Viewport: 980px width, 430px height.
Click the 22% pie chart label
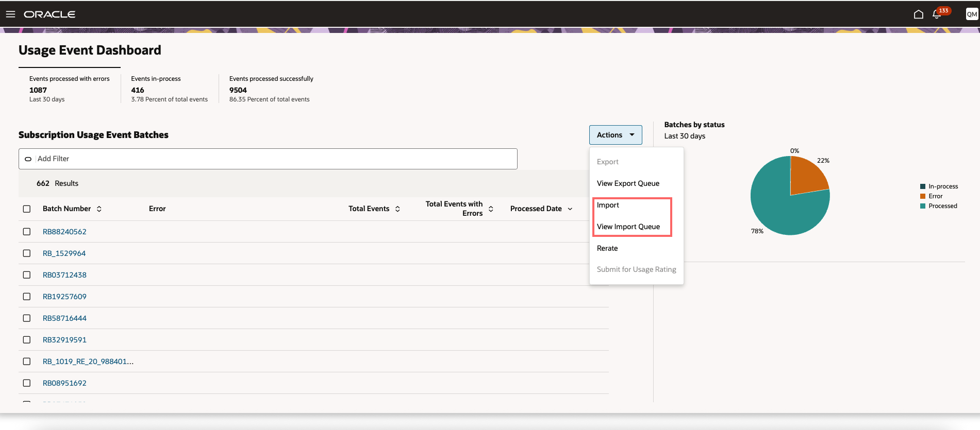point(823,161)
